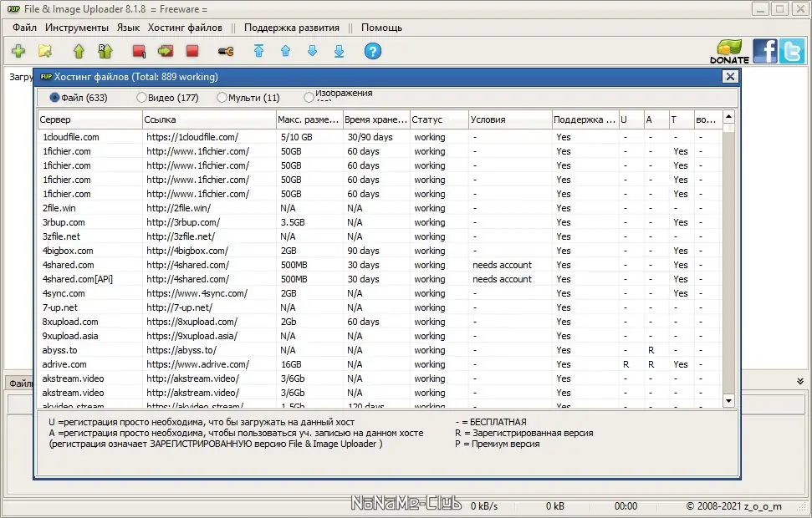Open the Twitter bird icon

pos(792,51)
